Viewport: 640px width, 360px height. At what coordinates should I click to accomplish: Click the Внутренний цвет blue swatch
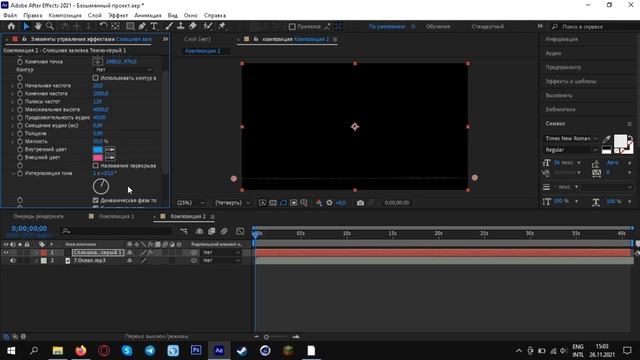98,149
